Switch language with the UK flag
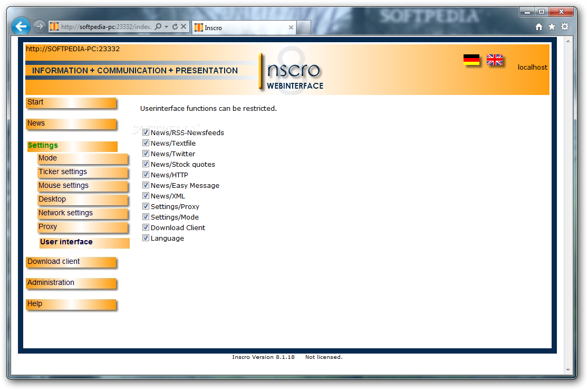This screenshot has width=588, height=390. coord(495,60)
